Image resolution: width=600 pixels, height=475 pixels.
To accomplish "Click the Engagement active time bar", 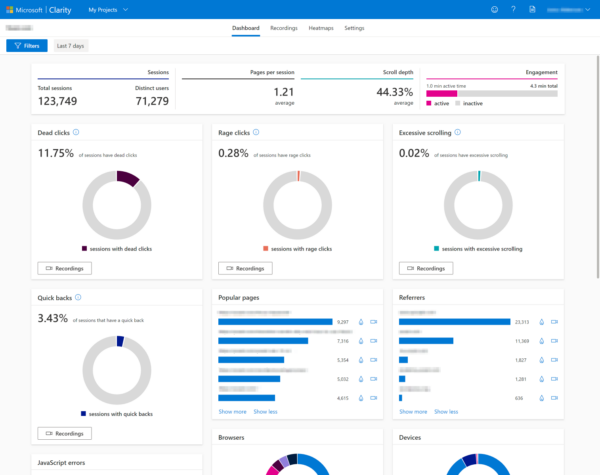I will 441,93.
